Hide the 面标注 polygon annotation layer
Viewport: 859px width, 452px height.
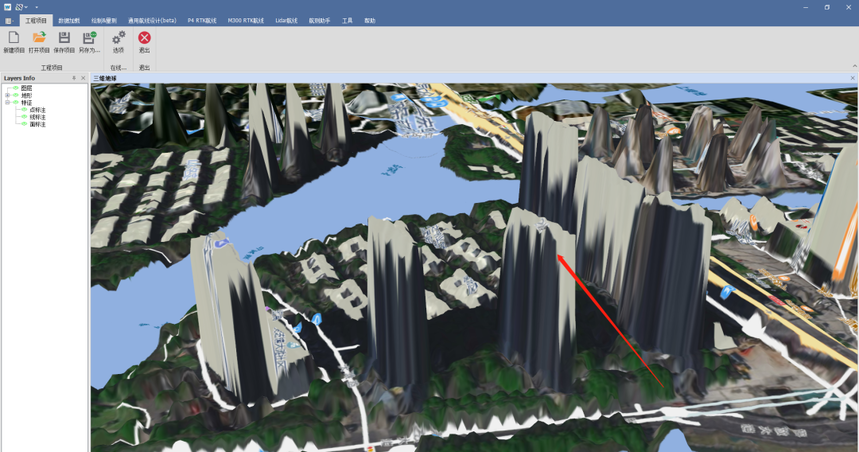click(x=24, y=124)
